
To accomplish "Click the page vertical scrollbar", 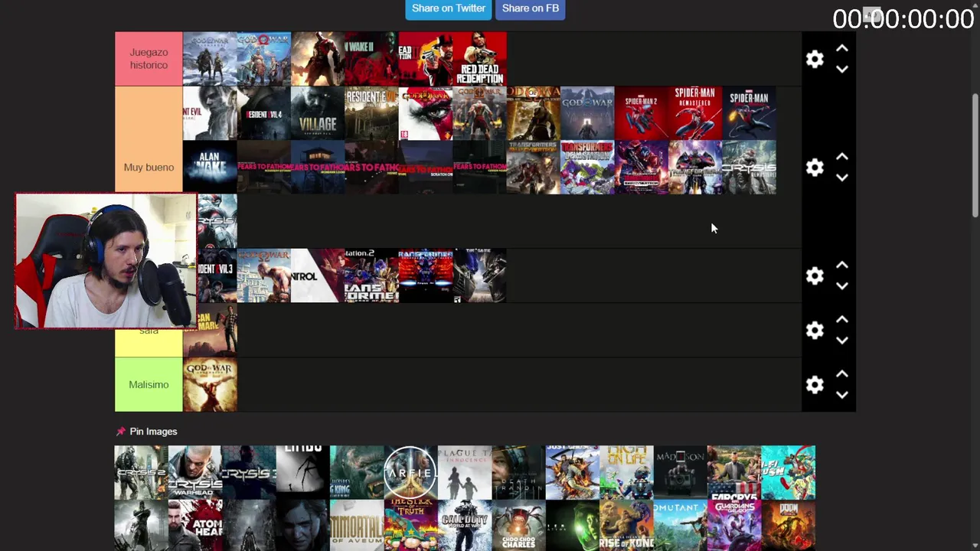I will tap(975, 155).
